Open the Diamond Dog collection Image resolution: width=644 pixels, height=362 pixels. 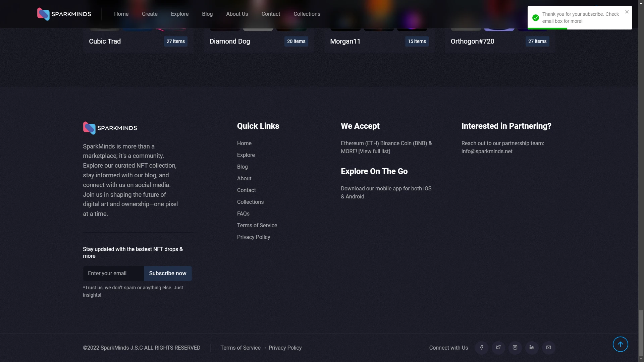(x=230, y=41)
